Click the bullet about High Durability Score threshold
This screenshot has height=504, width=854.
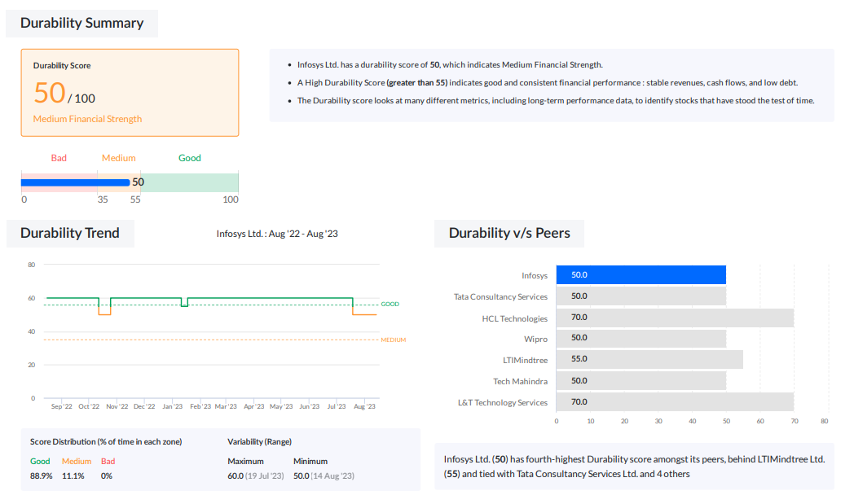pyautogui.click(x=548, y=83)
